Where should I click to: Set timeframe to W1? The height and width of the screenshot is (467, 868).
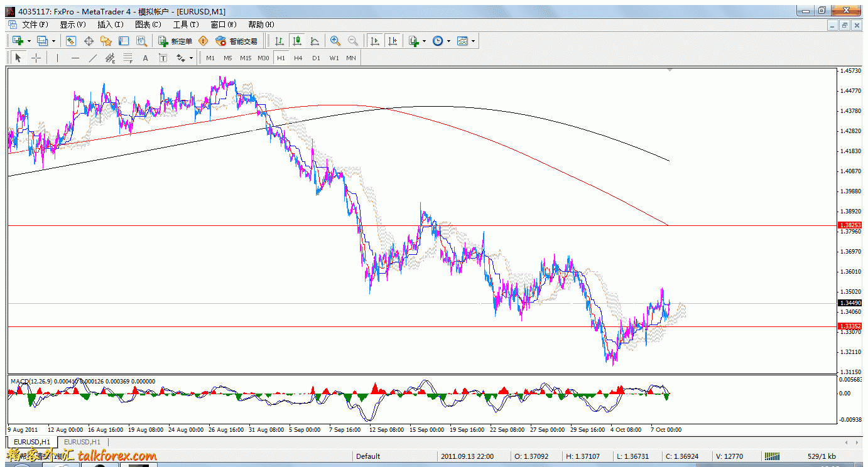[334, 58]
